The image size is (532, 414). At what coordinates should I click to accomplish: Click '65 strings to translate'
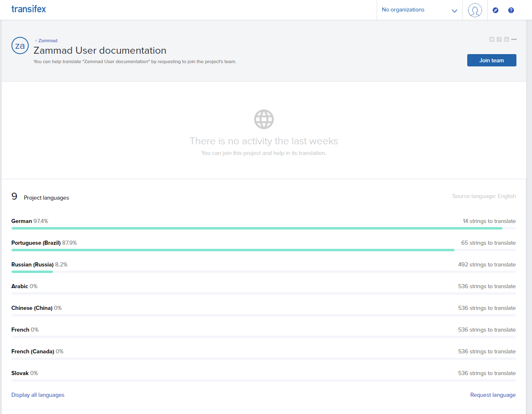pyautogui.click(x=488, y=243)
